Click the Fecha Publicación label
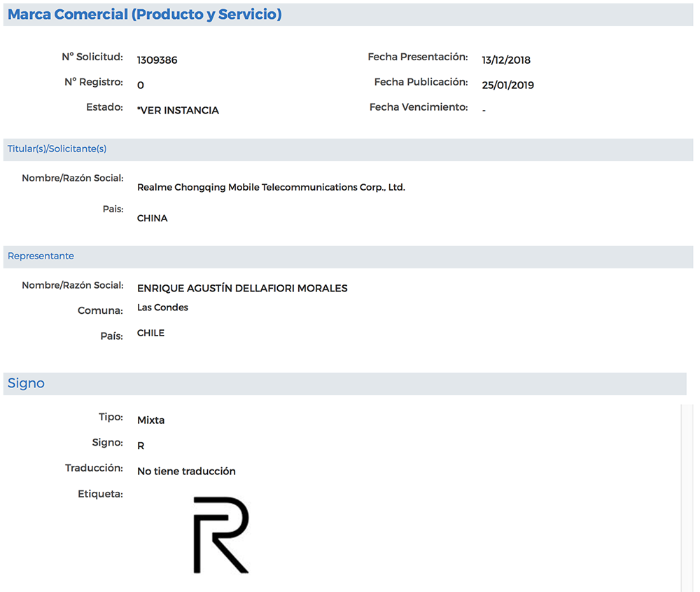 (421, 82)
